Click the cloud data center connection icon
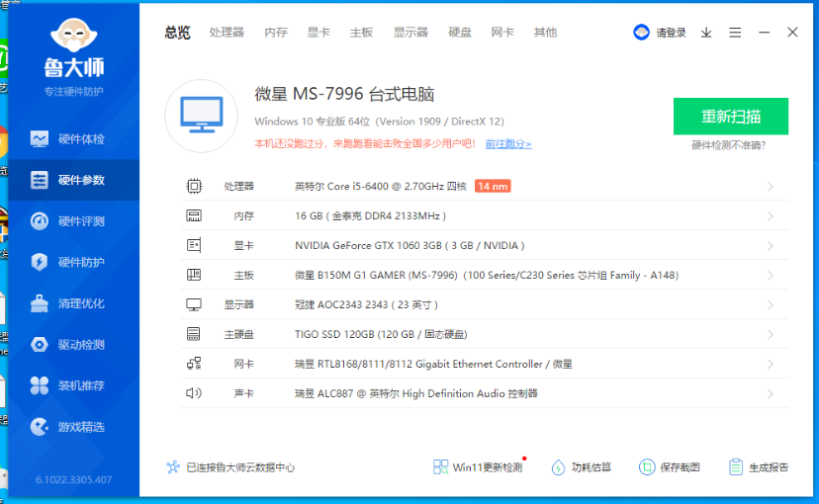The image size is (819, 504). 173,467
